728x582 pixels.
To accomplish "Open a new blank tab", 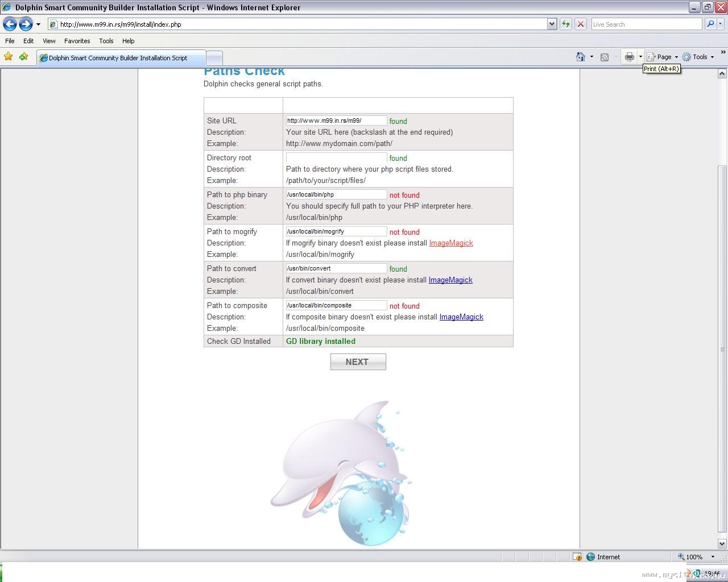I will click(x=214, y=58).
